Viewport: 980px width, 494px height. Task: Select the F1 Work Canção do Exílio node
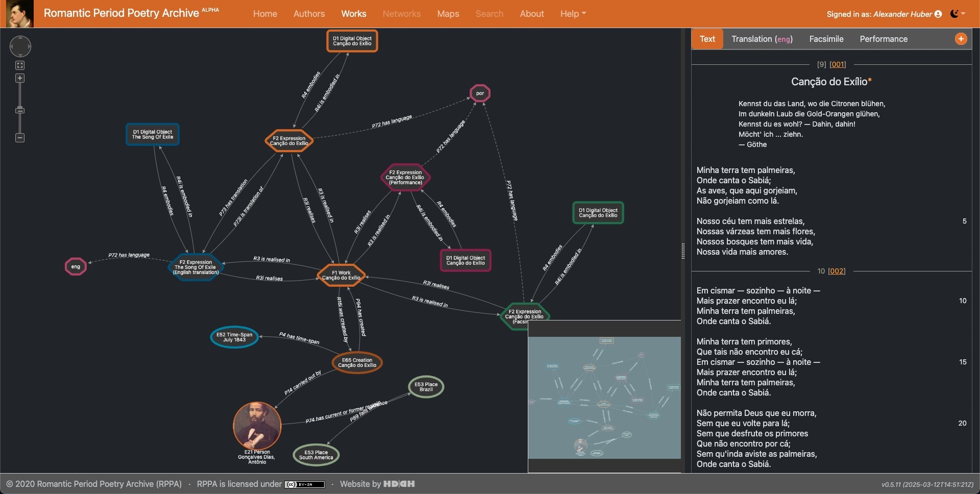341,276
